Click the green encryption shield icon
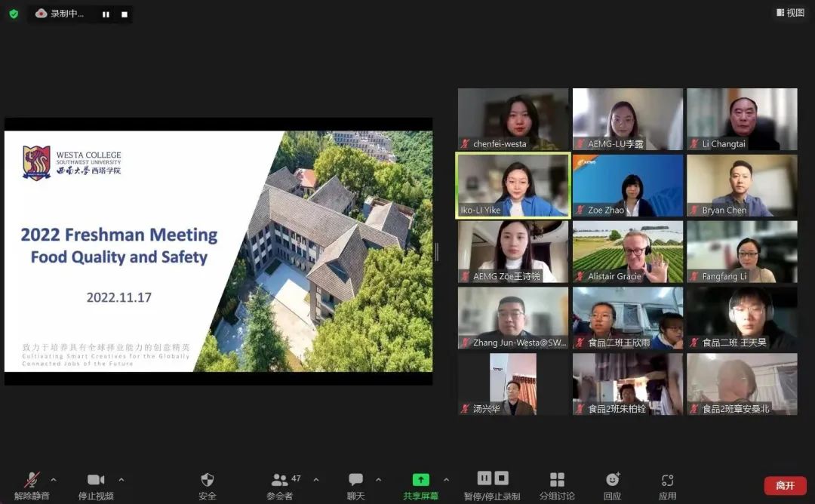Screen dimensions: 815x504 click(x=14, y=14)
